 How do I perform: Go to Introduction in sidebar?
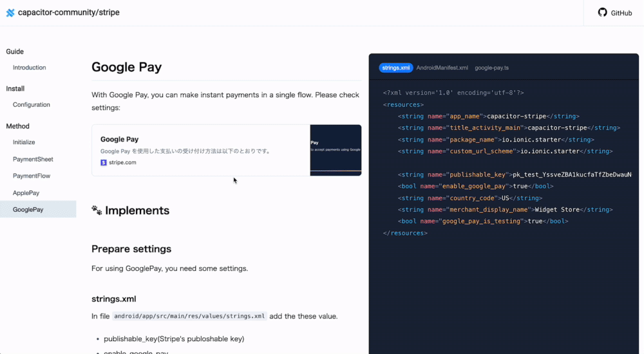(29, 68)
